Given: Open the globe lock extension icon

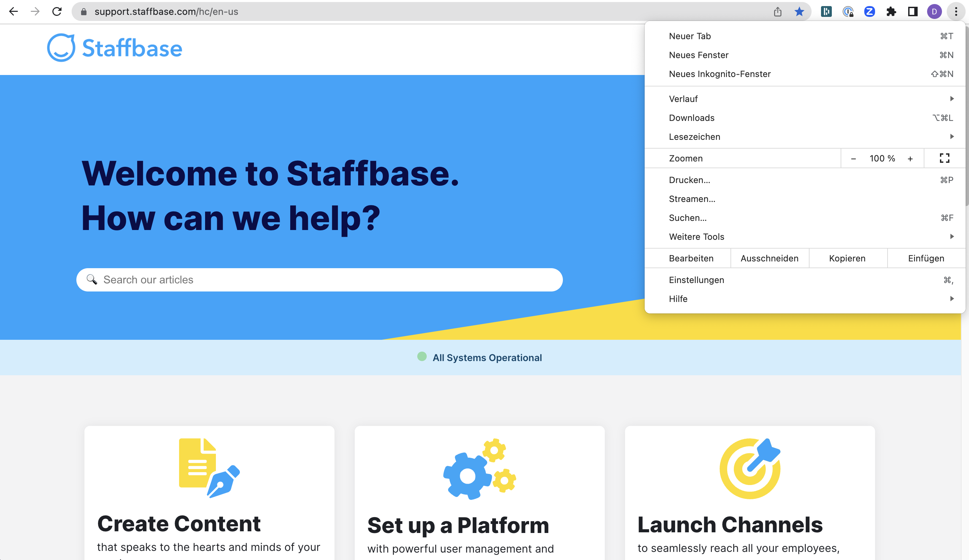Looking at the screenshot, I should tap(848, 12).
